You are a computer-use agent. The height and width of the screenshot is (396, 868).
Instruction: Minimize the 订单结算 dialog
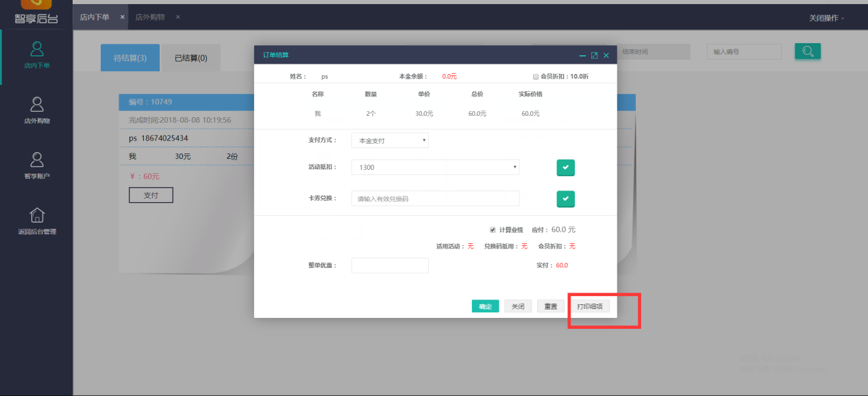pos(582,55)
